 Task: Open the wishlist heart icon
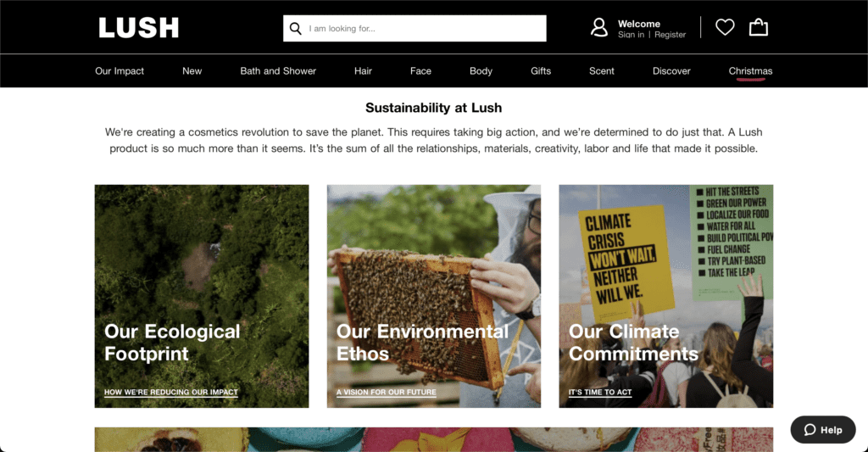(725, 27)
